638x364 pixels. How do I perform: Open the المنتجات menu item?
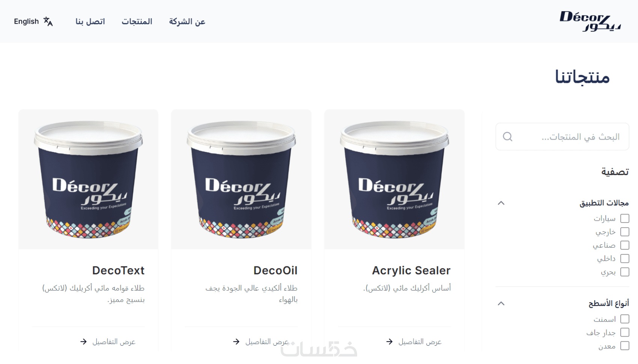pos(137,21)
